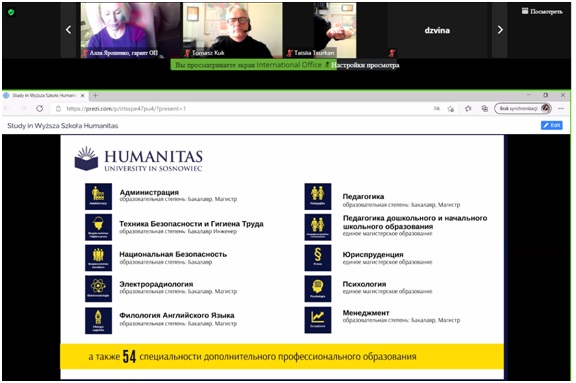Add page to favorites star-plus icon
Screen dimensions: 576x383
(451, 109)
